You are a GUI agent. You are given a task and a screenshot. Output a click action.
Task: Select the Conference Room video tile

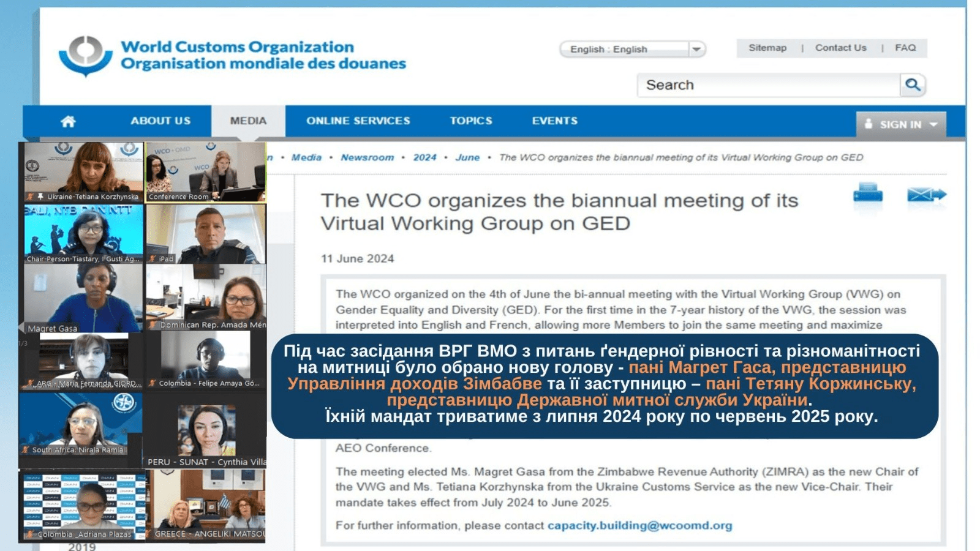tap(206, 172)
